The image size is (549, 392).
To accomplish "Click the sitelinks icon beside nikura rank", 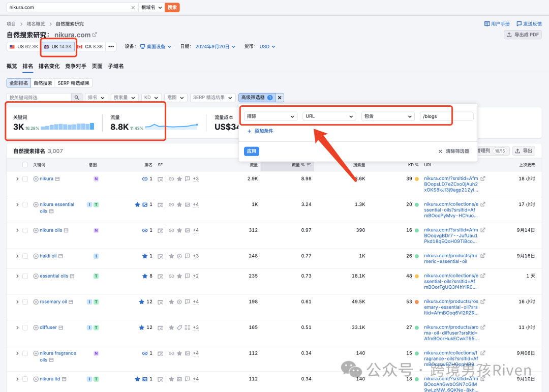I will (144, 178).
